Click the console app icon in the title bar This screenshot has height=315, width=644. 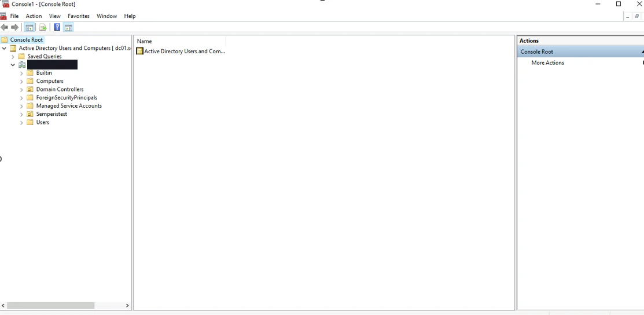pyautogui.click(x=5, y=3)
